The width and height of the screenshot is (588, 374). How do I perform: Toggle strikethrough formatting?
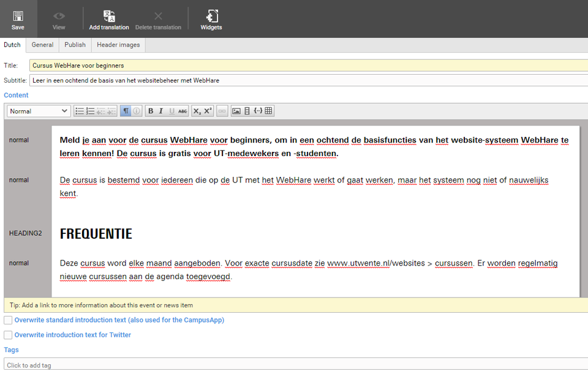(x=183, y=111)
